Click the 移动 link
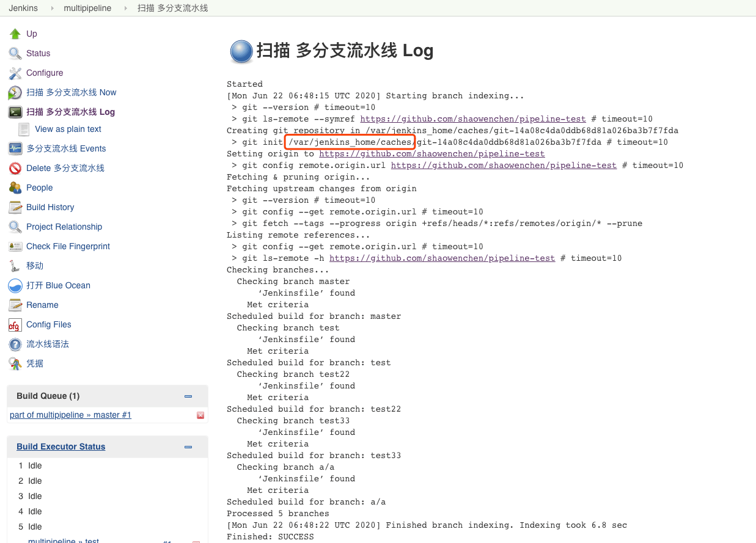 tap(35, 266)
